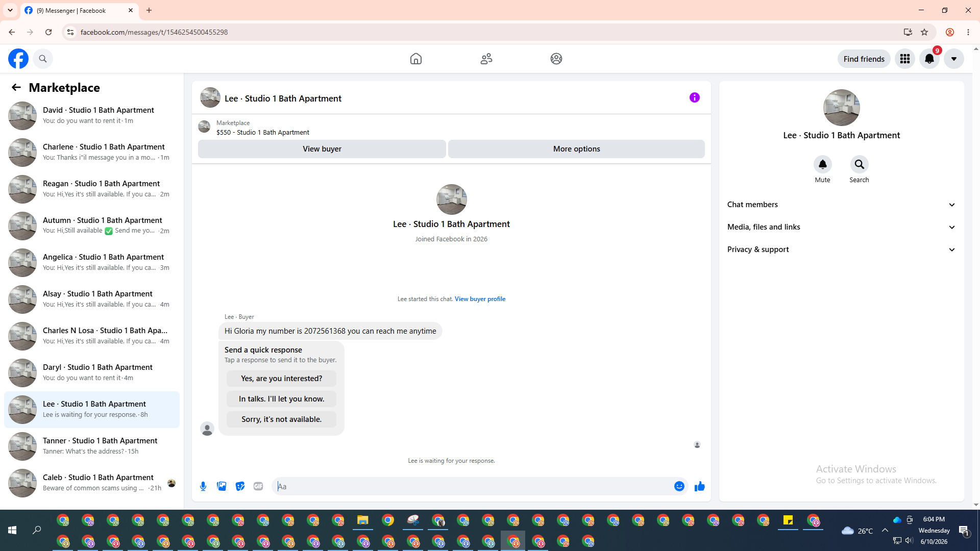The width and height of the screenshot is (980, 551).
Task: Open Angelica Studio 1 Bath Apartment chat
Action: coord(92,263)
